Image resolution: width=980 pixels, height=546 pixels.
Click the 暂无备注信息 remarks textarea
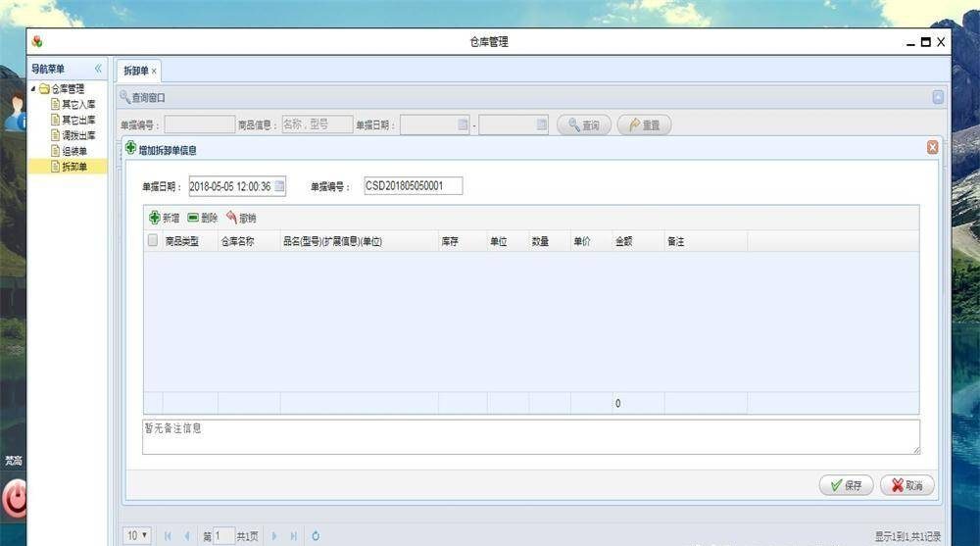[530, 436]
